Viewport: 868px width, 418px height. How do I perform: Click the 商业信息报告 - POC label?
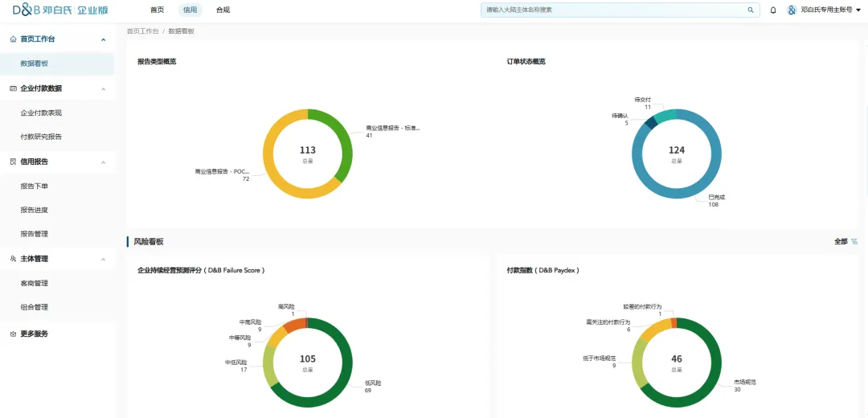222,172
